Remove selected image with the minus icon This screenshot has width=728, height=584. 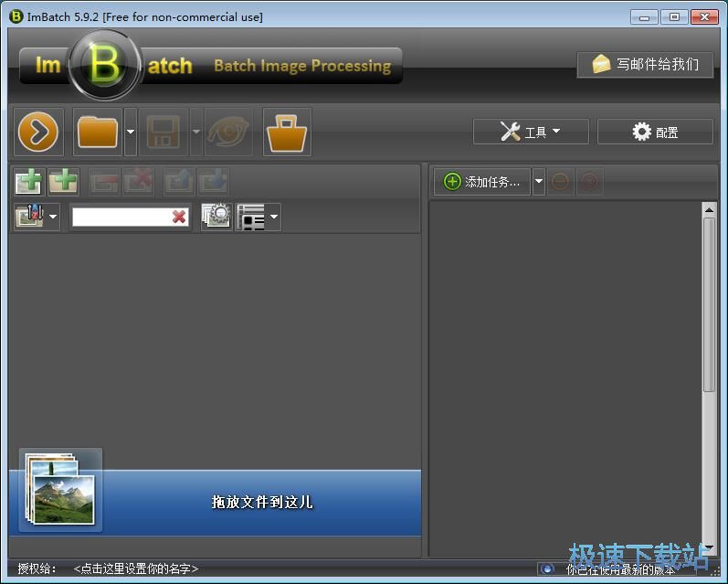tap(104, 182)
